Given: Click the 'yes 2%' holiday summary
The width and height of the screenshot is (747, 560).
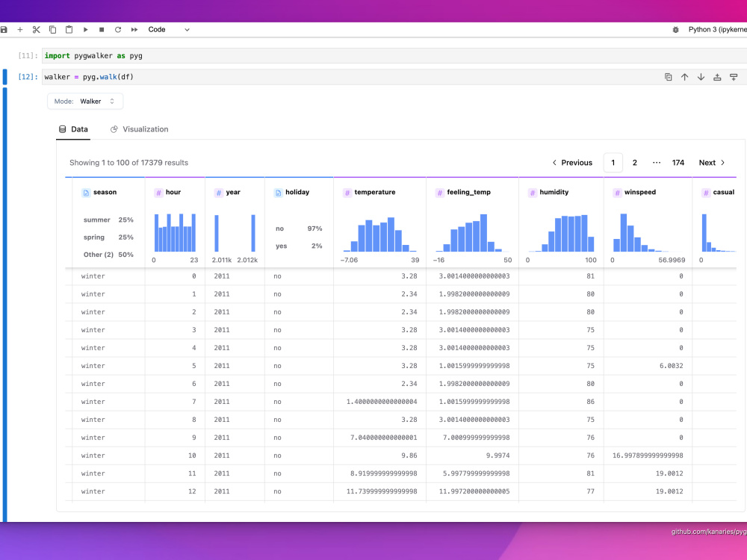Looking at the screenshot, I should click(x=299, y=246).
